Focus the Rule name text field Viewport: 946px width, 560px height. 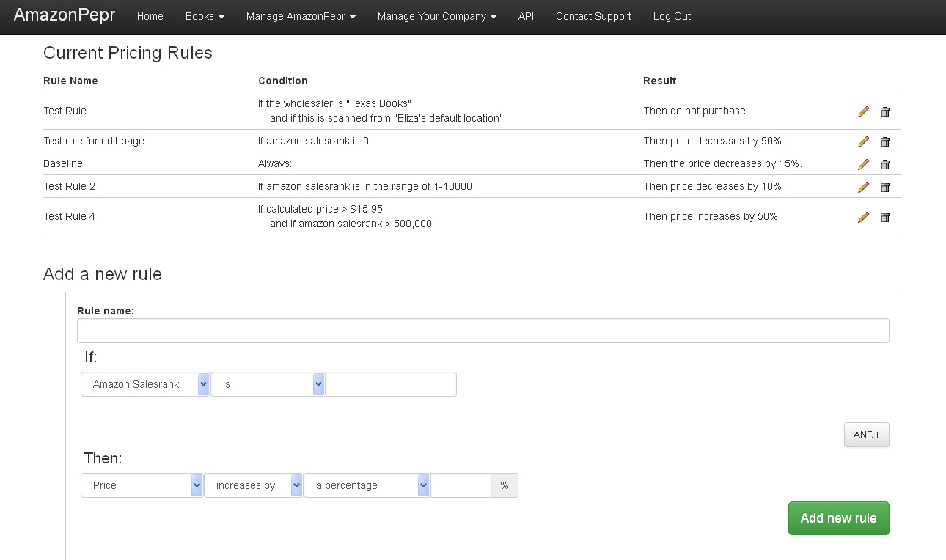point(483,331)
